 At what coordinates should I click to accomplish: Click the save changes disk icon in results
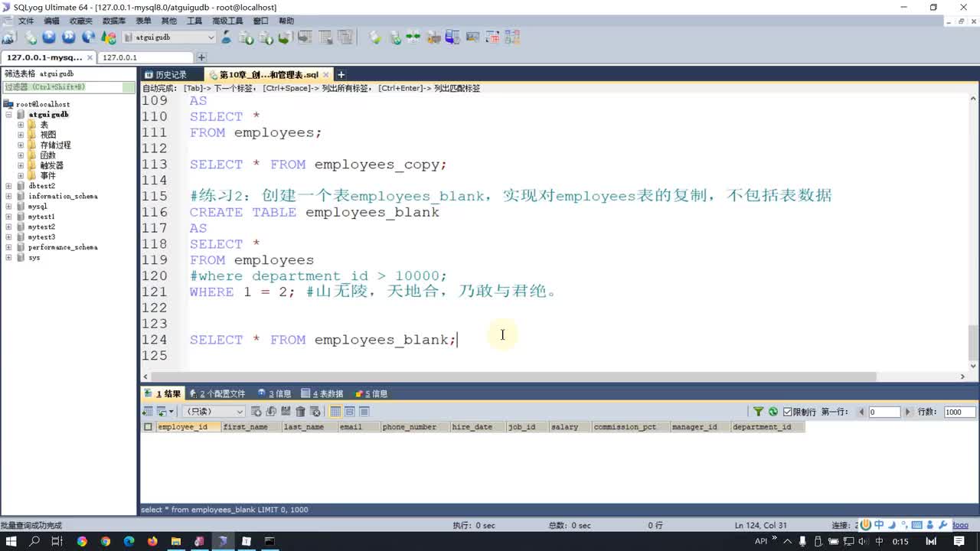[x=286, y=412]
